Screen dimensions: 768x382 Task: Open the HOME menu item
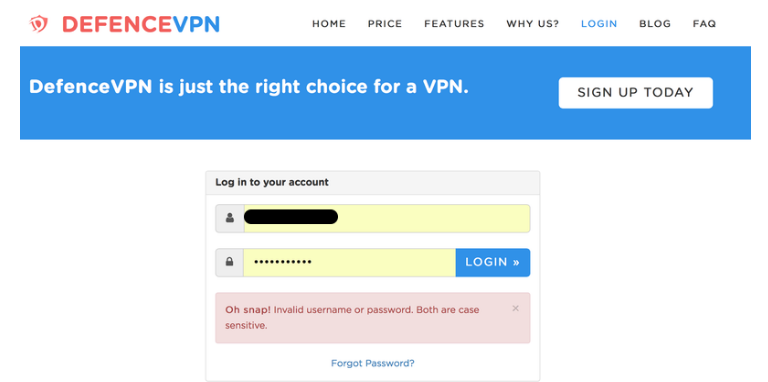(x=329, y=24)
